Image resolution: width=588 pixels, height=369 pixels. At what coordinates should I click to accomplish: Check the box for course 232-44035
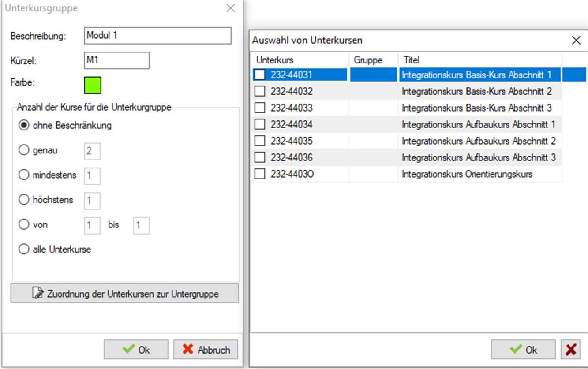(x=260, y=141)
